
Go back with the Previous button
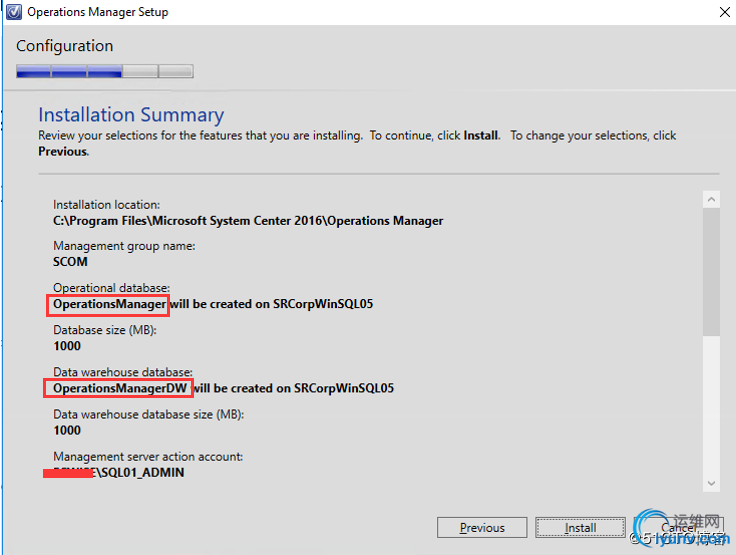[x=482, y=528]
